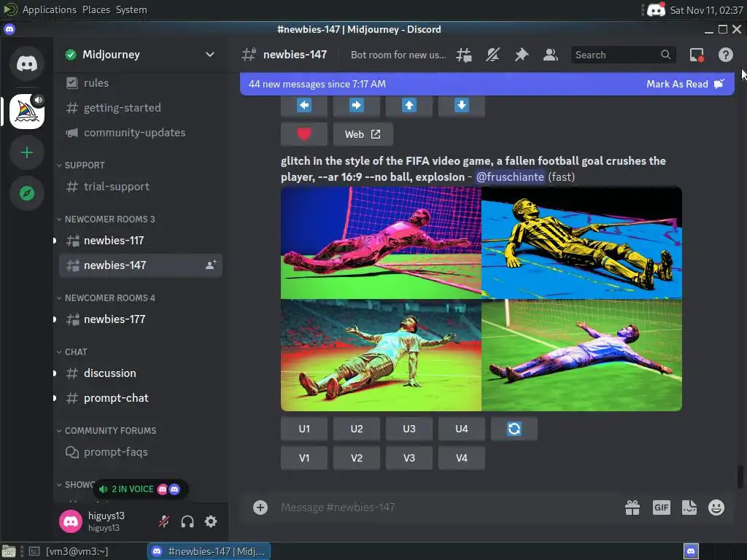Click the @fruschiante mention link
Image resolution: width=747 pixels, height=560 pixels.
coord(510,176)
